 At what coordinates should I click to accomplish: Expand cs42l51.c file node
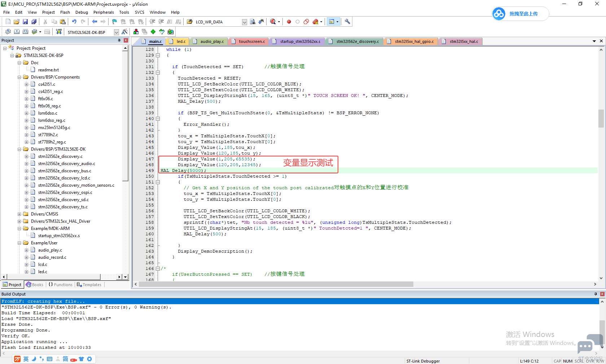(26, 84)
